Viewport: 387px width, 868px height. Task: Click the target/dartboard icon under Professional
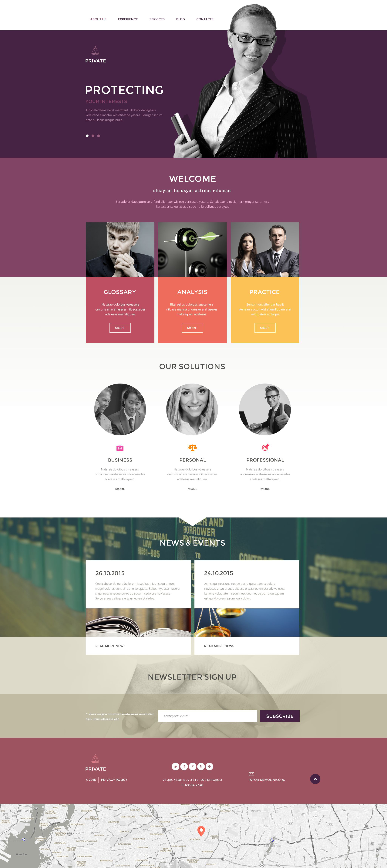[265, 447]
